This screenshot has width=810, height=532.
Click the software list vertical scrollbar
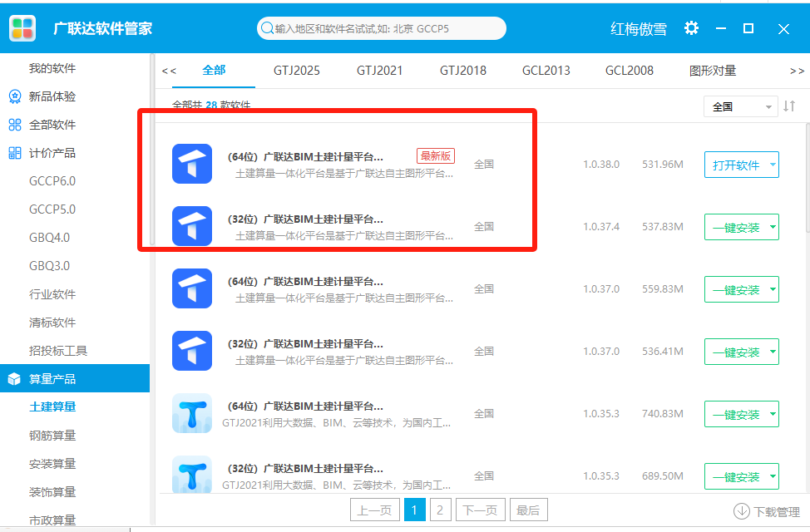[x=808, y=178]
